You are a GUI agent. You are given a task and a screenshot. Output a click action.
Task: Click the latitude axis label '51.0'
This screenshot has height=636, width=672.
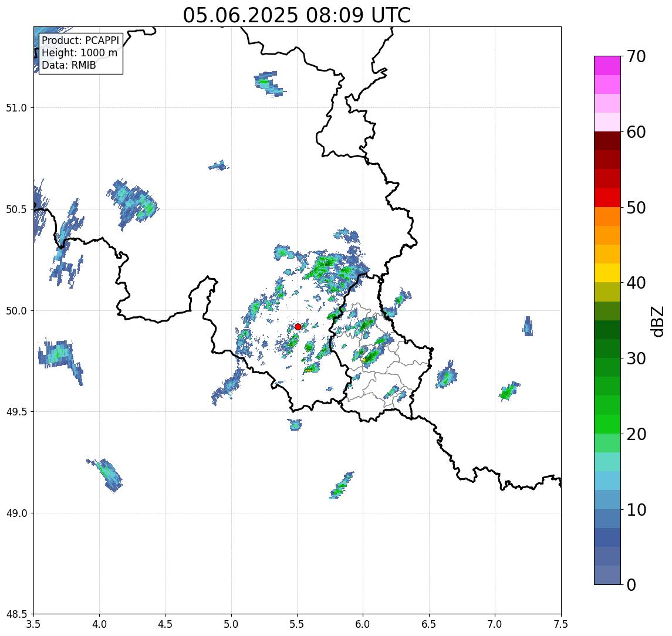pyautogui.click(x=16, y=108)
